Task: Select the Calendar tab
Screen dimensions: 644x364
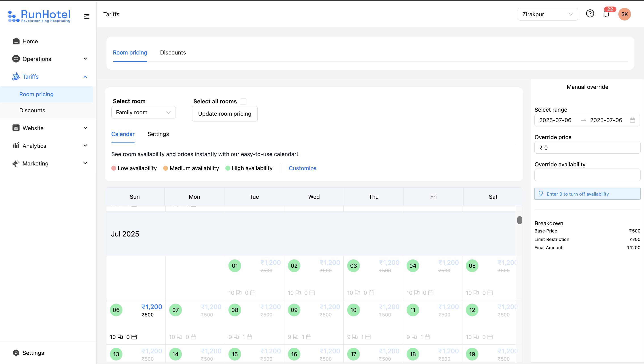Action: (x=123, y=134)
